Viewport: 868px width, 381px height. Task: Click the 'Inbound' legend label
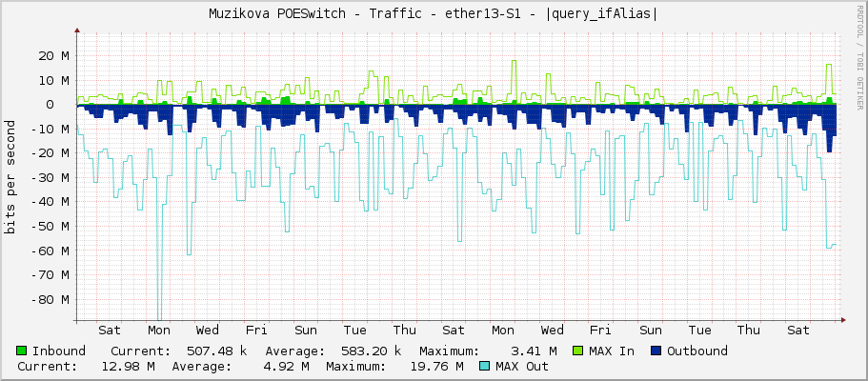[59, 351]
